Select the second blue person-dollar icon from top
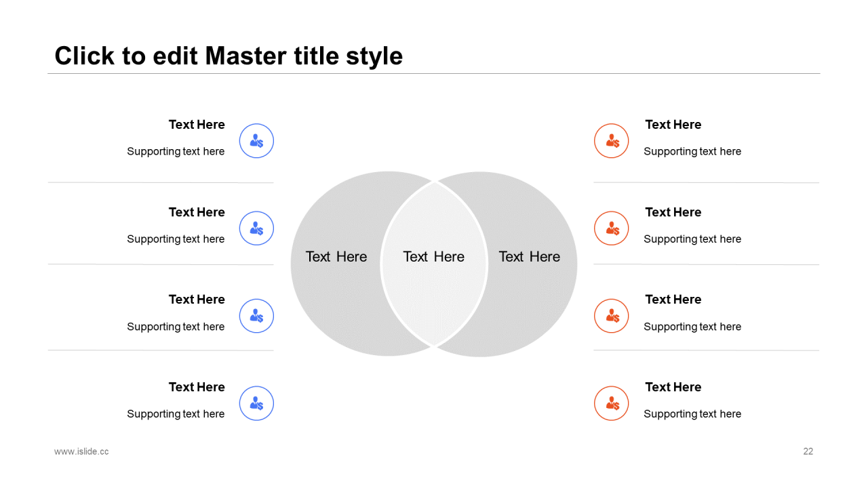Image resolution: width=868 pixels, height=488 pixels. pos(256,228)
